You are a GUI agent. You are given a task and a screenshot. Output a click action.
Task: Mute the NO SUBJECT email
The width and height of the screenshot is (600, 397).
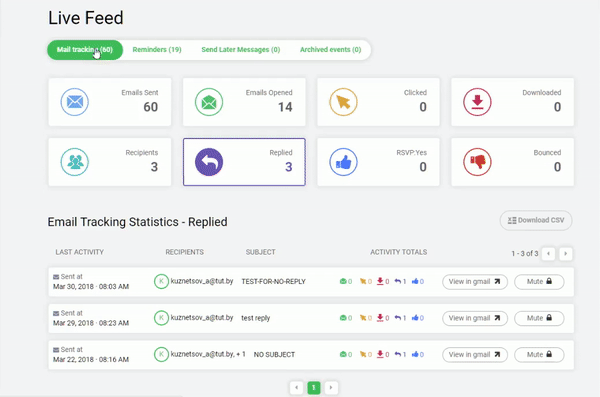pyautogui.click(x=539, y=355)
